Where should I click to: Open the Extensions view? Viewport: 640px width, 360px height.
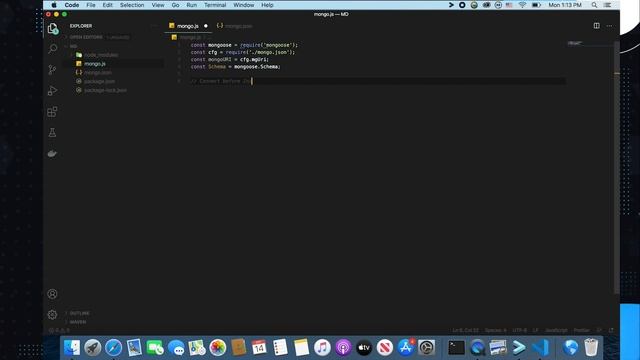click(x=52, y=112)
